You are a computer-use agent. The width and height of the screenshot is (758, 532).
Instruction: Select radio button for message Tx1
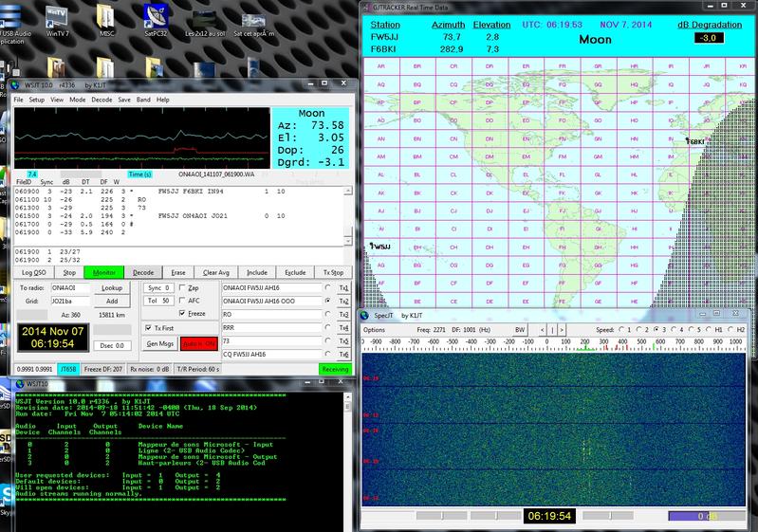[x=328, y=287]
